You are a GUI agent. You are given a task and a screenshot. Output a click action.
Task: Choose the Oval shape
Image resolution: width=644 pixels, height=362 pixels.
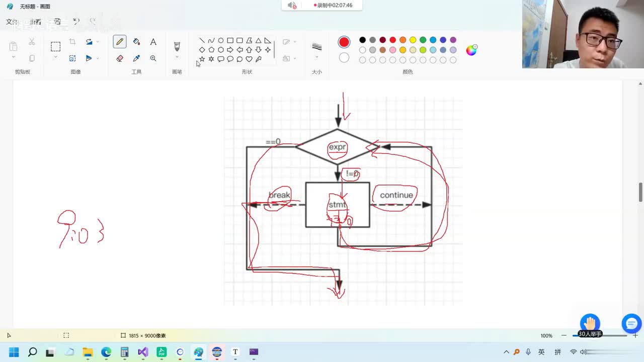[221, 41]
